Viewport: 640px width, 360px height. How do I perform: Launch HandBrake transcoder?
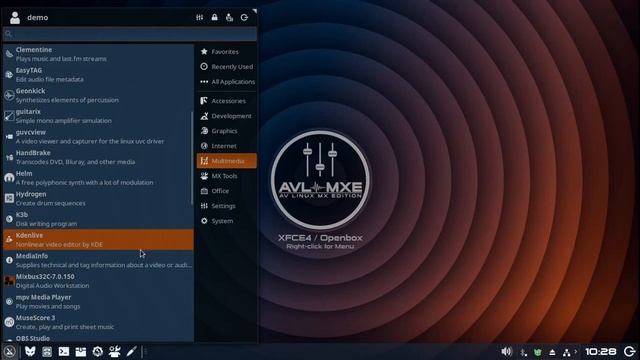pyautogui.click(x=98, y=157)
